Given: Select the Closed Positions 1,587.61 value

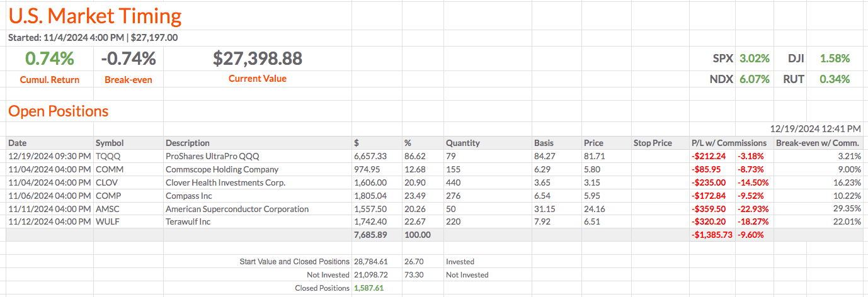Looking at the screenshot, I should [x=368, y=288].
